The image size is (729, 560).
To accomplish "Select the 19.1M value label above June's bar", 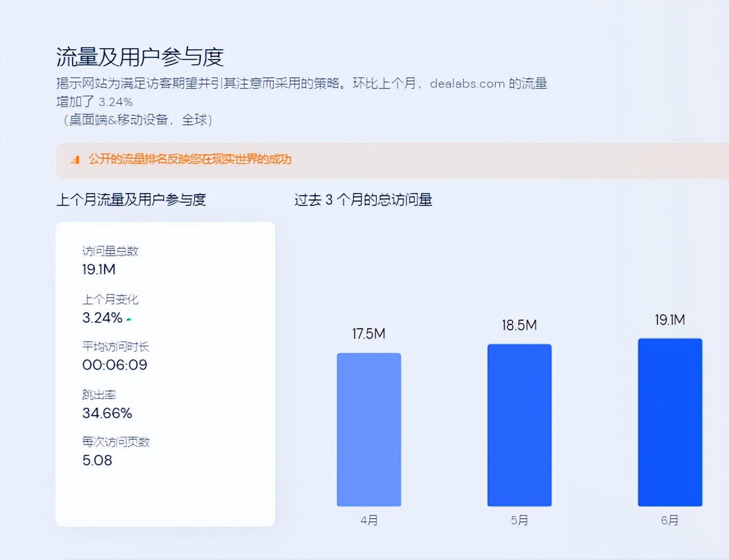I will (670, 320).
